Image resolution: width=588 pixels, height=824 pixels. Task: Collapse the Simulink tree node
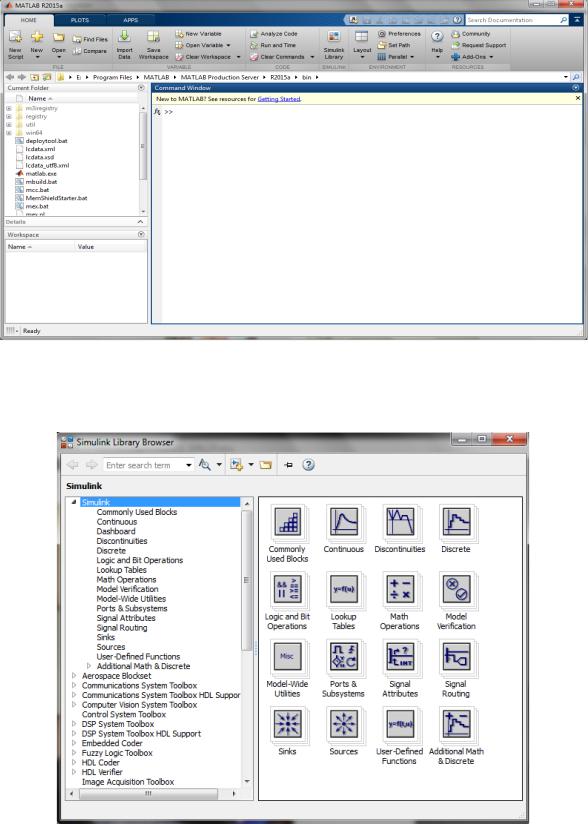[74, 502]
